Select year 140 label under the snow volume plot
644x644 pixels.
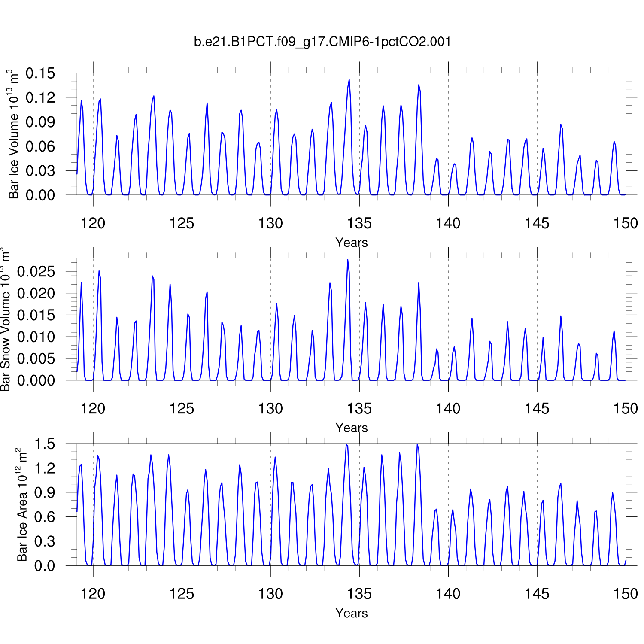pos(448,409)
